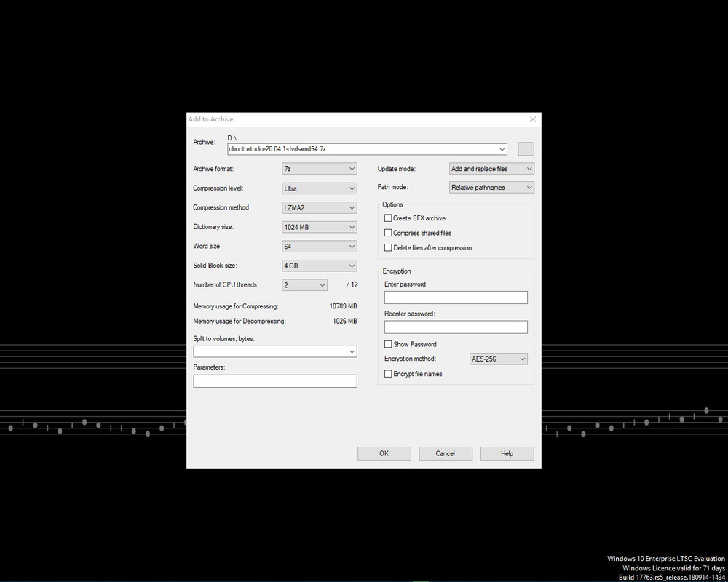Click the Reenter password field
The width and height of the screenshot is (728, 582).
(456, 327)
